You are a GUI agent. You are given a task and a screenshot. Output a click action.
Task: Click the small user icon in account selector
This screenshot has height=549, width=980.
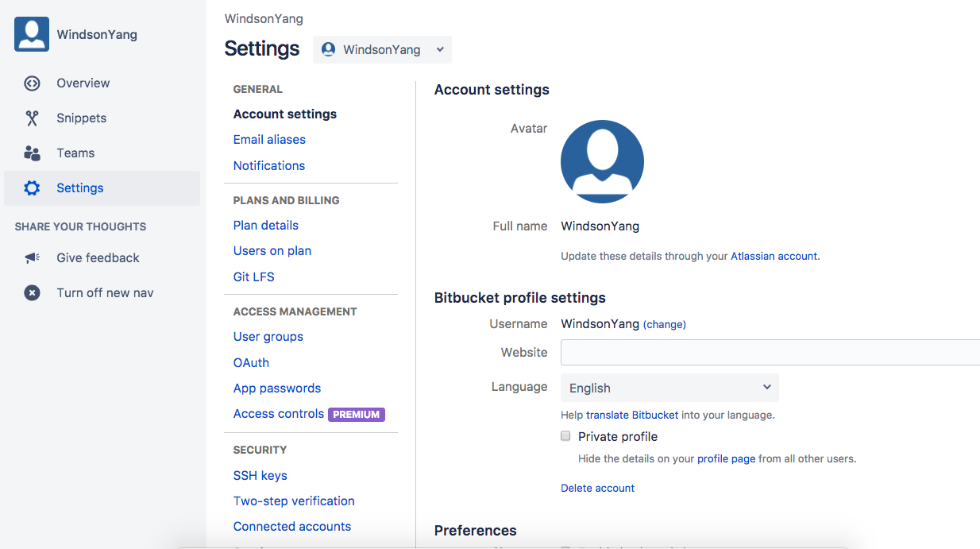pyautogui.click(x=328, y=49)
